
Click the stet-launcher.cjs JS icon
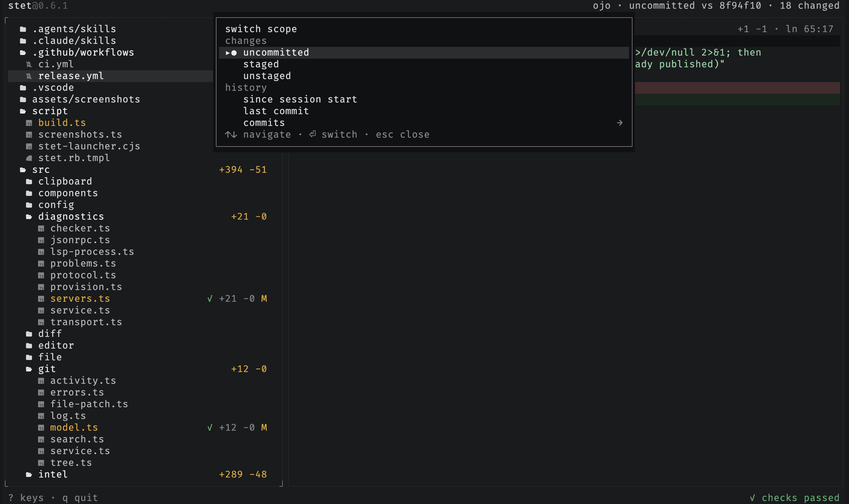[29, 146]
